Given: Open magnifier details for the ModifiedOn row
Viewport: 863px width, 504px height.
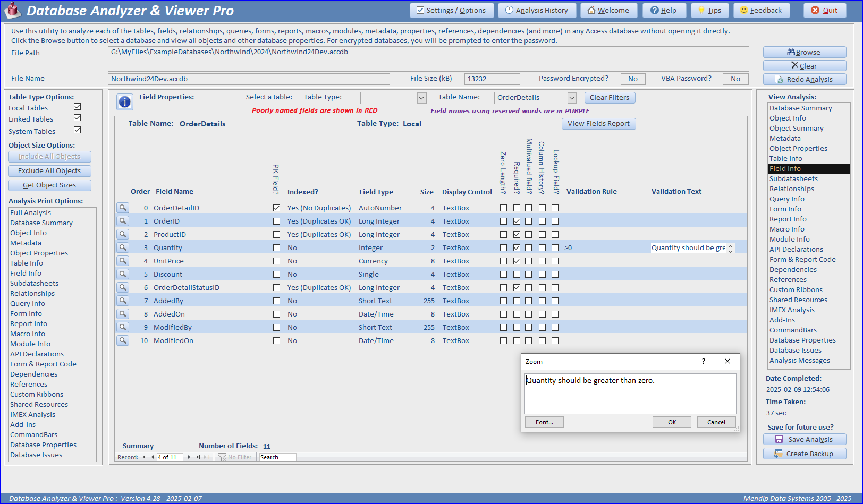Looking at the screenshot, I should coord(123,340).
